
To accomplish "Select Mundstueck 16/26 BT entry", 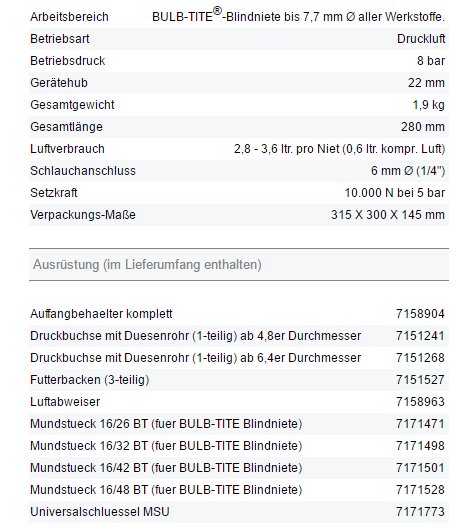I will [166, 424].
